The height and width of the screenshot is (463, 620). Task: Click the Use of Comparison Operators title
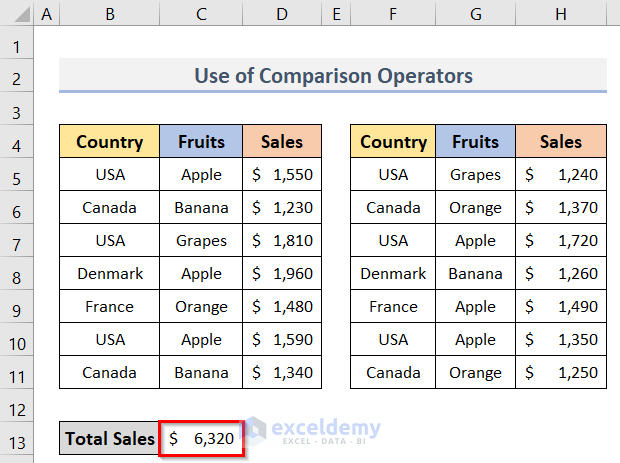tap(333, 76)
